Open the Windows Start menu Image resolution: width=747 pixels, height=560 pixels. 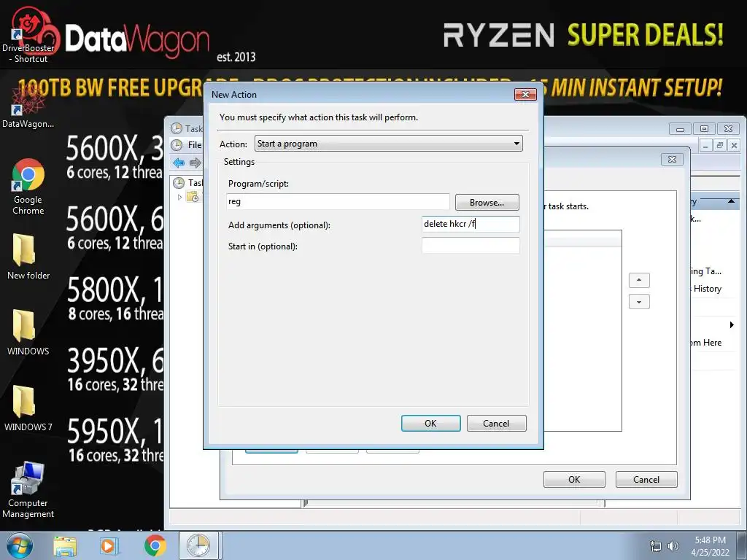[19, 545]
